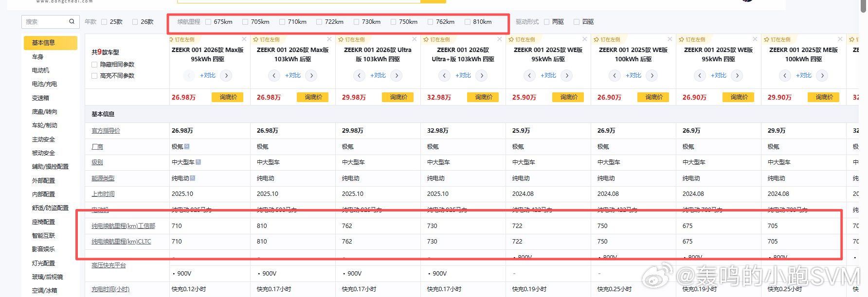
Task: Open 中大型车 level info icon
Action: 198,162
